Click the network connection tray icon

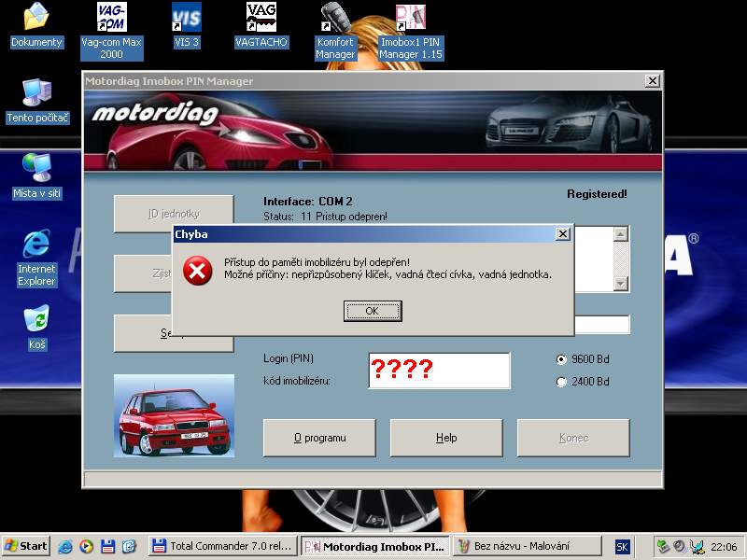(x=697, y=546)
